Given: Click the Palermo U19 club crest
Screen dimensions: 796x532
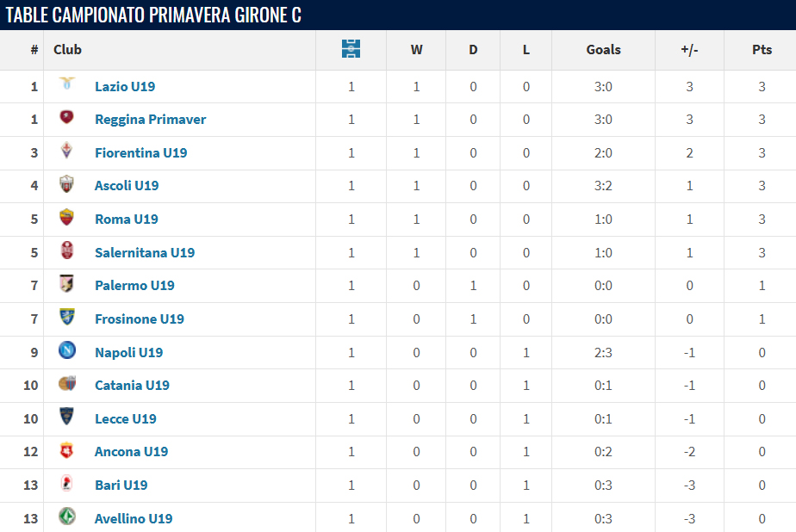Looking at the screenshot, I should [66, 284].
